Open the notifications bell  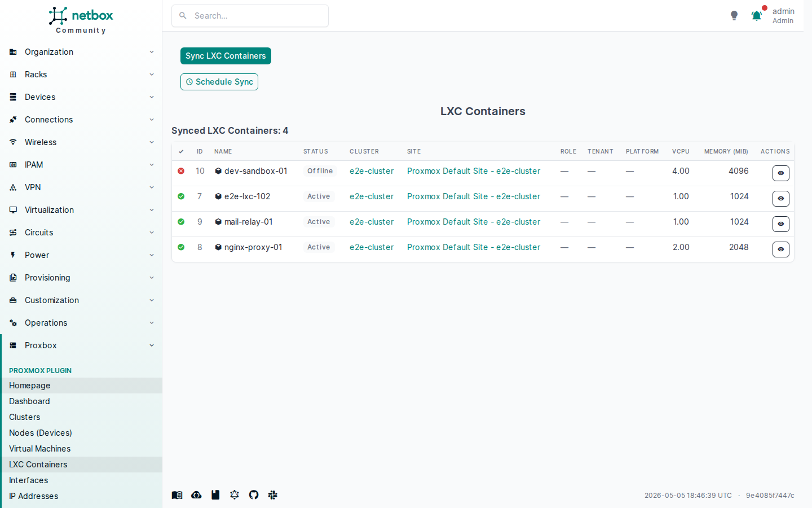click(x=757, y=16)
